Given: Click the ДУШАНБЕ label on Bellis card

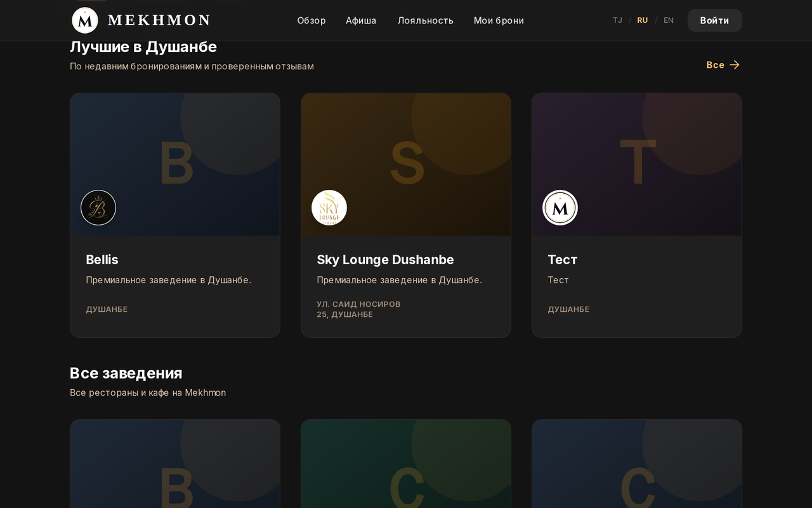Looking at the screenshot, I should (x=107, y=309).
